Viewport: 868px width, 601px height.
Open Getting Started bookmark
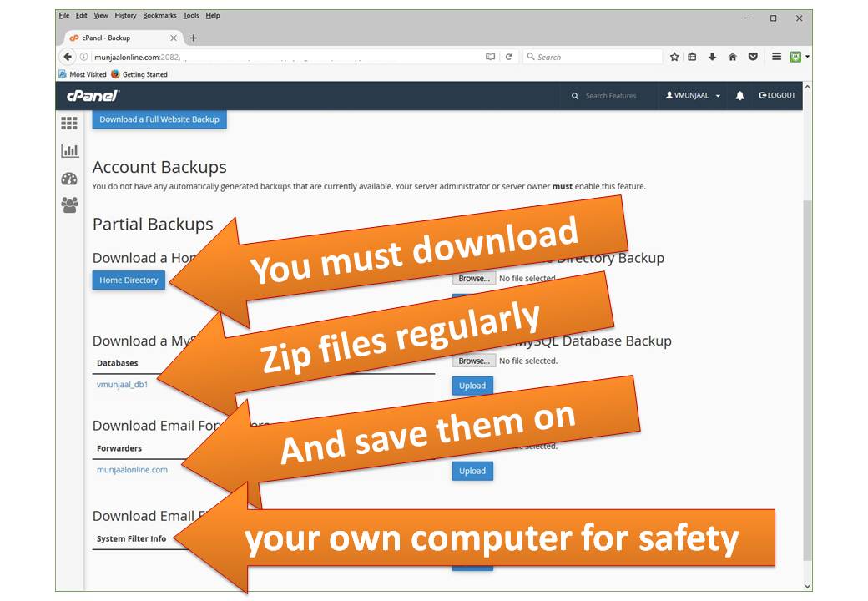(139, 74)
